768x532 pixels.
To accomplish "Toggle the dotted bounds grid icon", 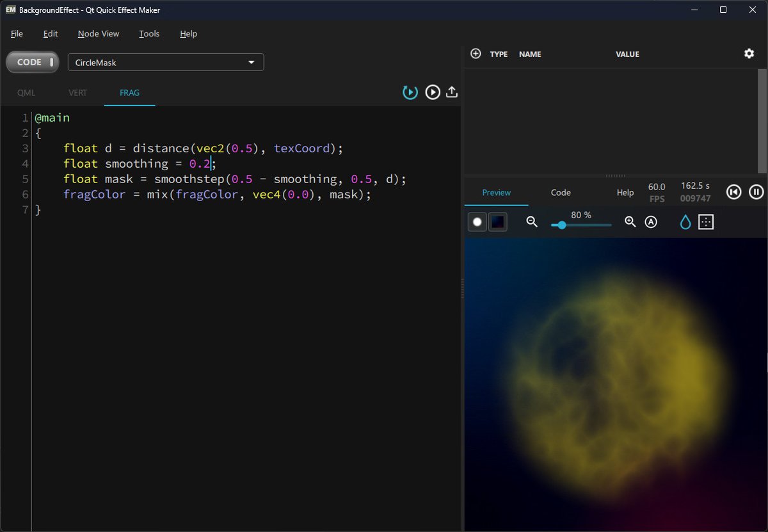I will (706, 222).
